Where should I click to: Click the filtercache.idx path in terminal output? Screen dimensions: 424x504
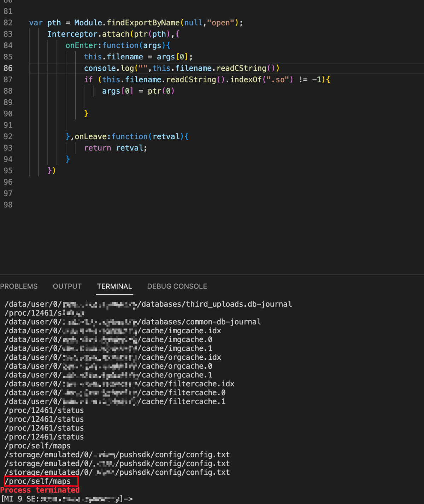(x=188, y=384)
